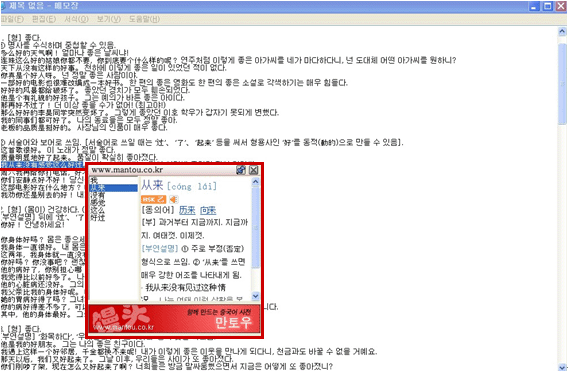
Task: Open the 보기(V) menu
Action: click(x=109, y=19)
